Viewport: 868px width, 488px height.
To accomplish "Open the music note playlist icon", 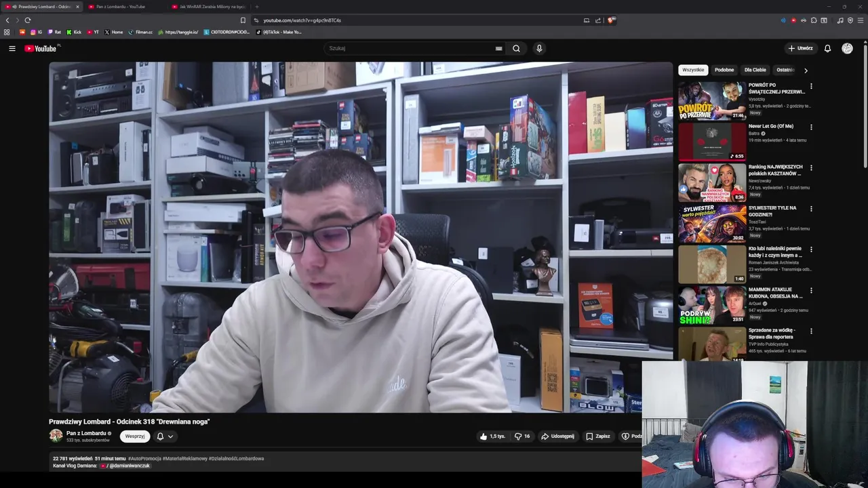I will click(x=840, y=20).
